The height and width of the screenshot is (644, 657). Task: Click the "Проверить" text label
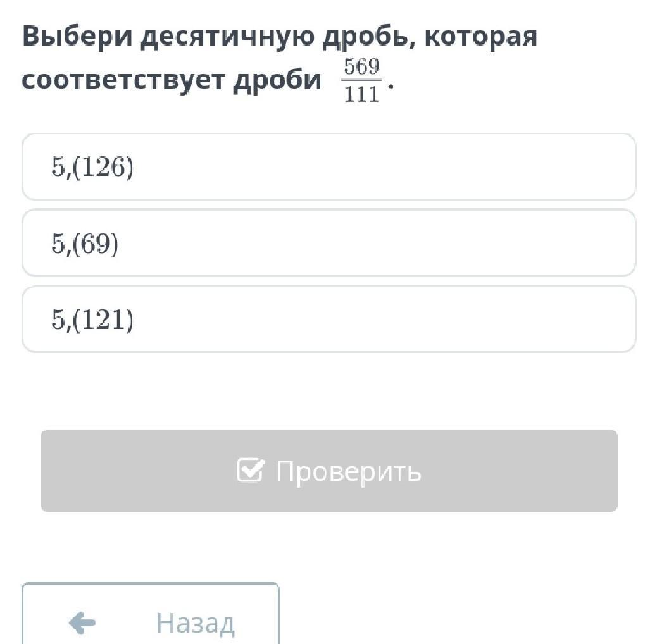click(x=348, y=471)
